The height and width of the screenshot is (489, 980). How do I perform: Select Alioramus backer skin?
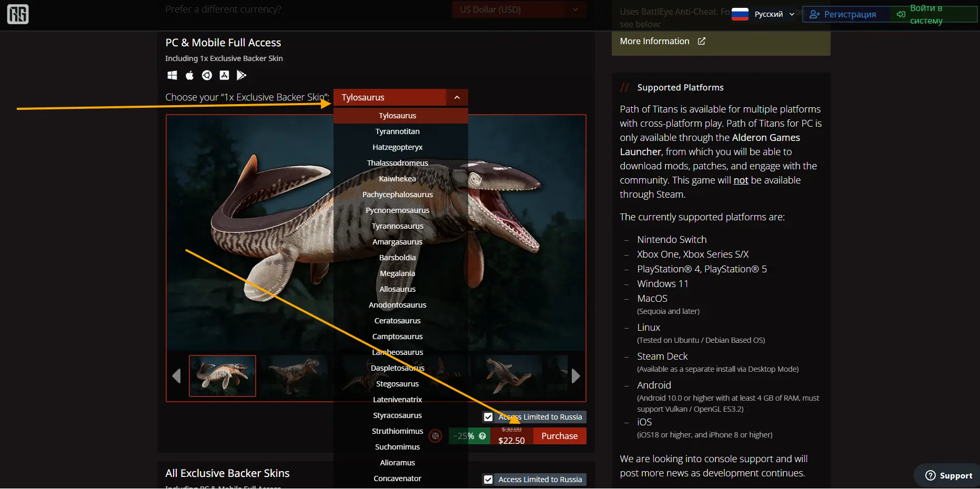coord(401,463)
